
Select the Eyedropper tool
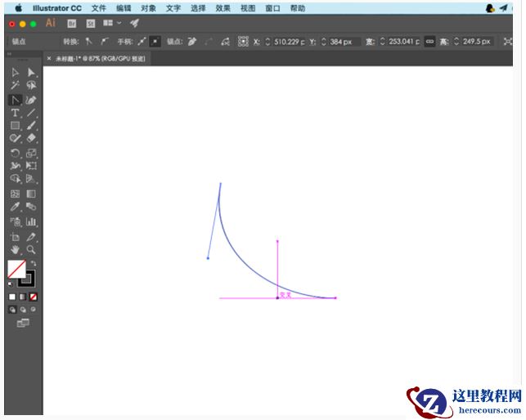15,206
